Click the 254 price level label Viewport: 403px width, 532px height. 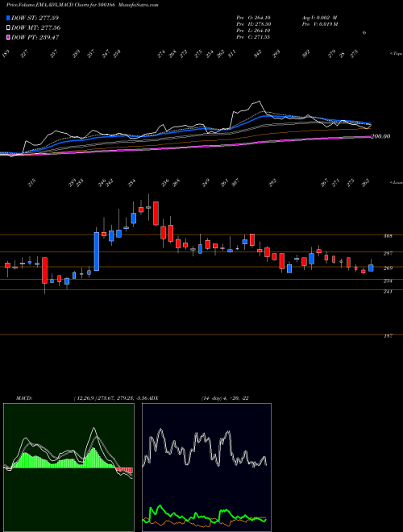tap(388, 281)
